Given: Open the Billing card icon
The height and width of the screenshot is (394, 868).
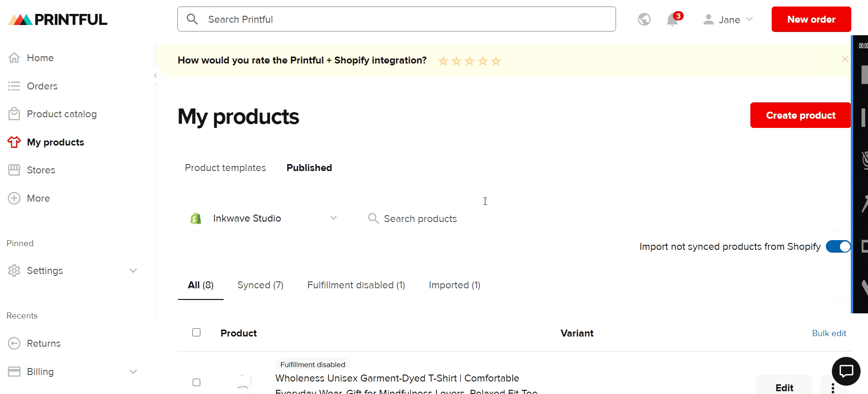Looking at the screenshot, I should 14,372.
